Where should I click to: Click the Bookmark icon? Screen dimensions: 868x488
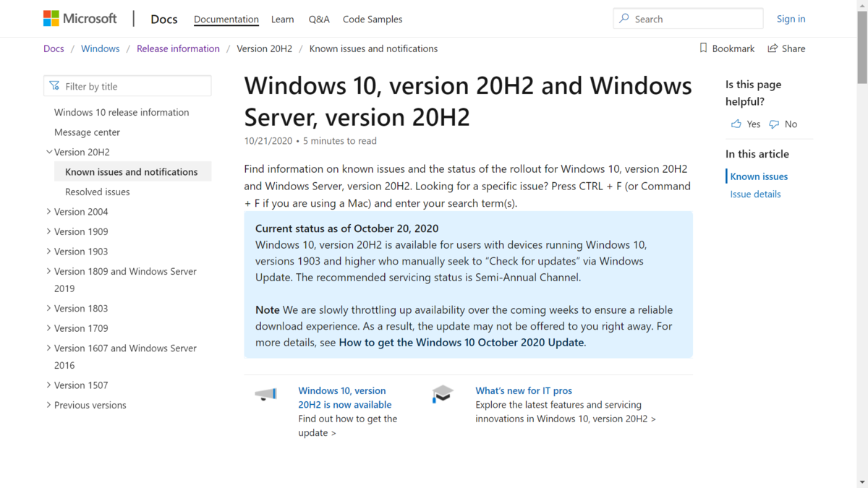[x=703, y=48]
